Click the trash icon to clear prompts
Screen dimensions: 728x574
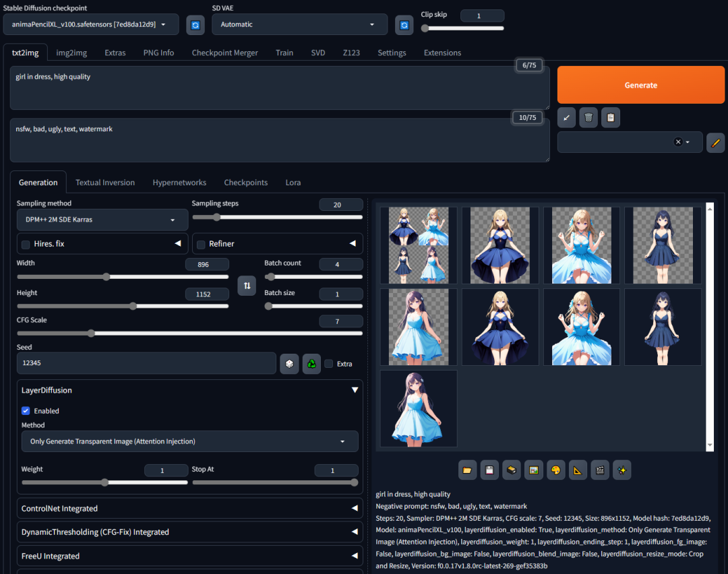pos(588,117)
